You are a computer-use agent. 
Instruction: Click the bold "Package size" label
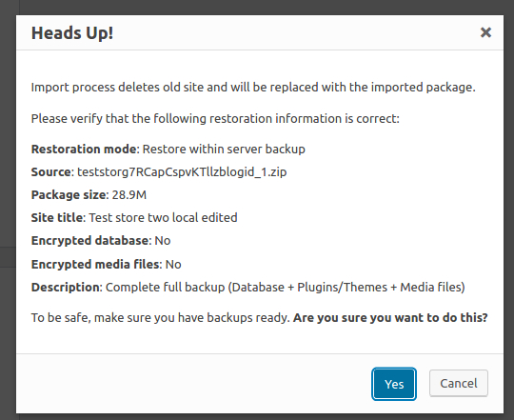pyautogui.click(x=69, y=195)
